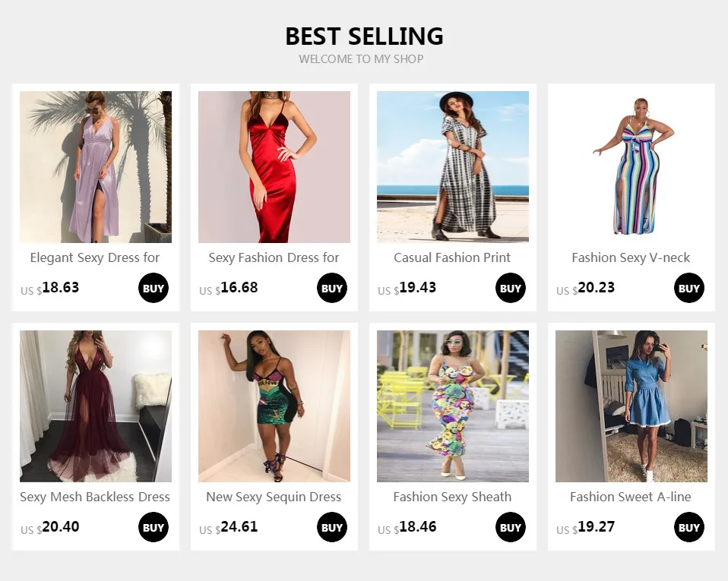Open the red satin dress product image
This screenshot has width=728, height=581.
pos(274,167)
